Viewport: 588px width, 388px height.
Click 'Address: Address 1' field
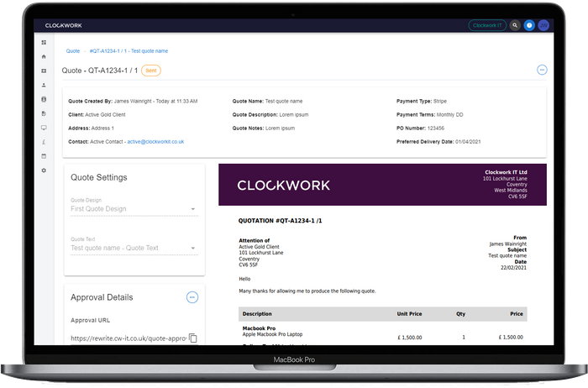point(91,128)
